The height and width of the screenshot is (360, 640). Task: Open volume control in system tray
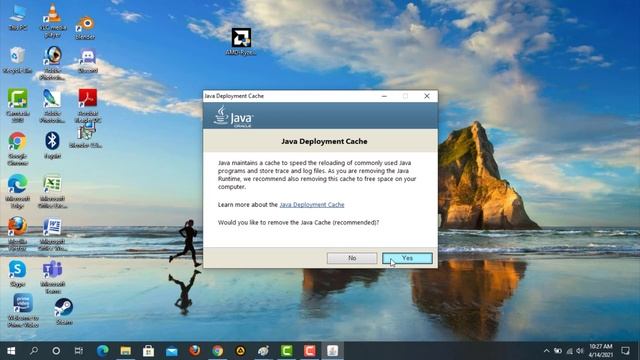click(580, 351)
